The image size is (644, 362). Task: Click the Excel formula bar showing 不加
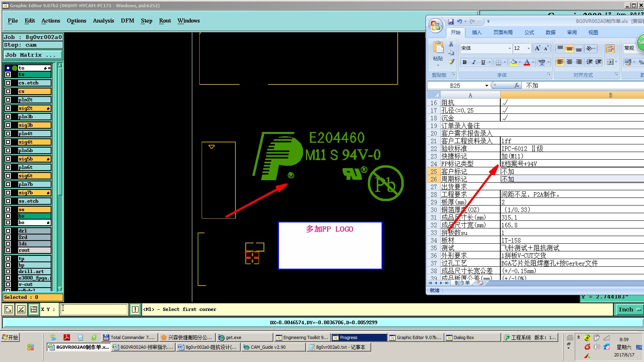(x=584, y=86)
